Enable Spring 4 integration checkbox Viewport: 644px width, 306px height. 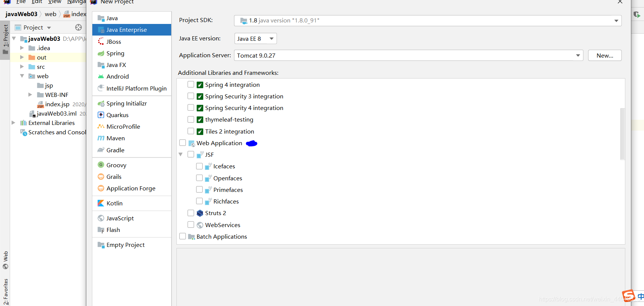[191, 85]
